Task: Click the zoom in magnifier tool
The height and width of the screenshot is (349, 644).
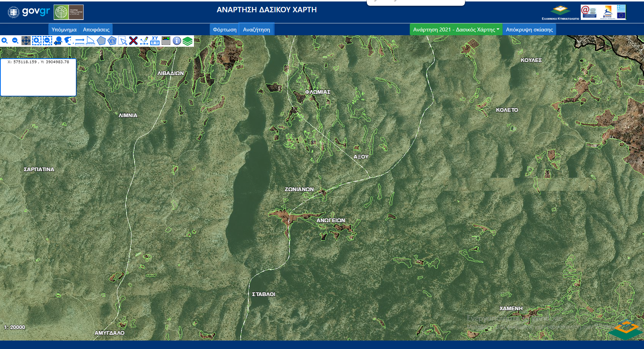Action: (5, 41)
